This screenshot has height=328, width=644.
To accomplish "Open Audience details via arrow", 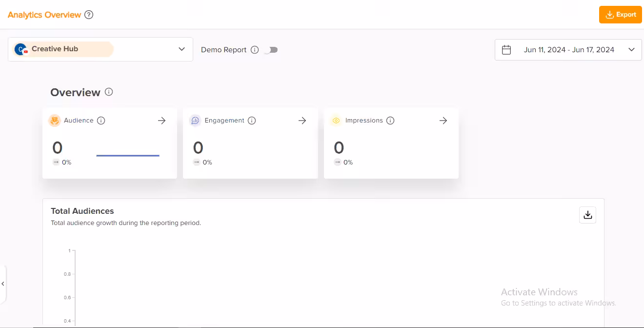I will [x=162, y=121].
